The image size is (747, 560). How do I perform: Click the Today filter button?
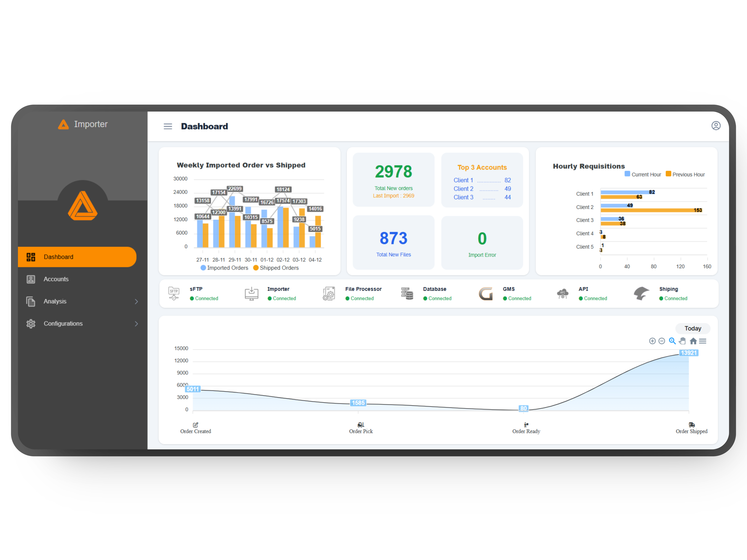pyautogui.click(x=693, y=328)
